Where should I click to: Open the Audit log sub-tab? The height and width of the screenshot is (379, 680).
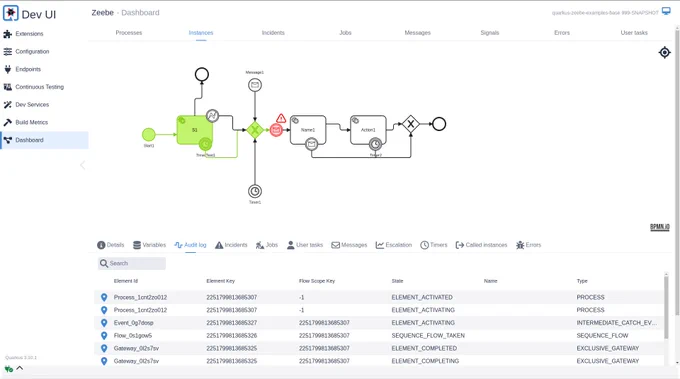(x=190, y=245)
